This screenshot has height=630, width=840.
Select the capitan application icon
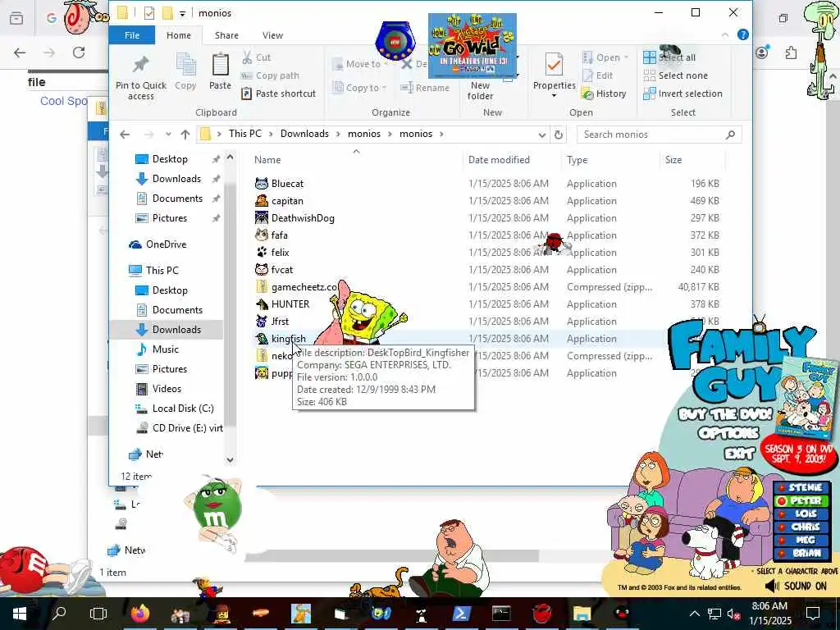coord(262,200)
